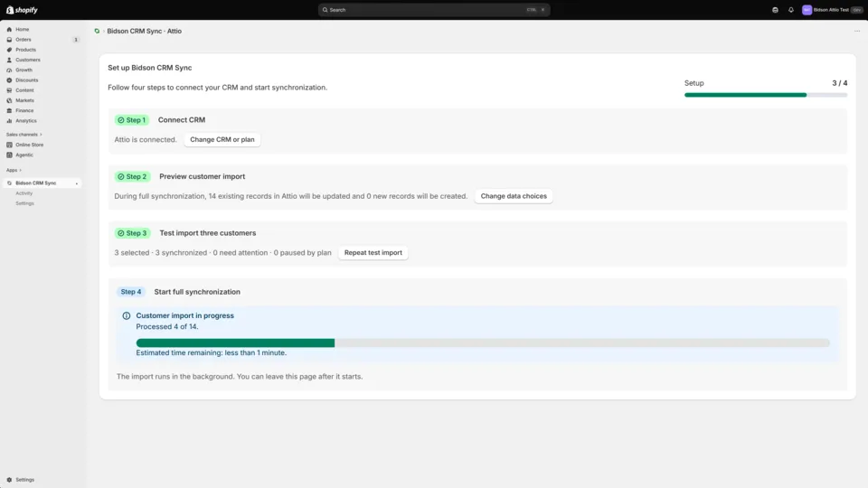This screenshot has width=868, height=488.
Task: Click Repeat test import button
Action: click(373, 252)
